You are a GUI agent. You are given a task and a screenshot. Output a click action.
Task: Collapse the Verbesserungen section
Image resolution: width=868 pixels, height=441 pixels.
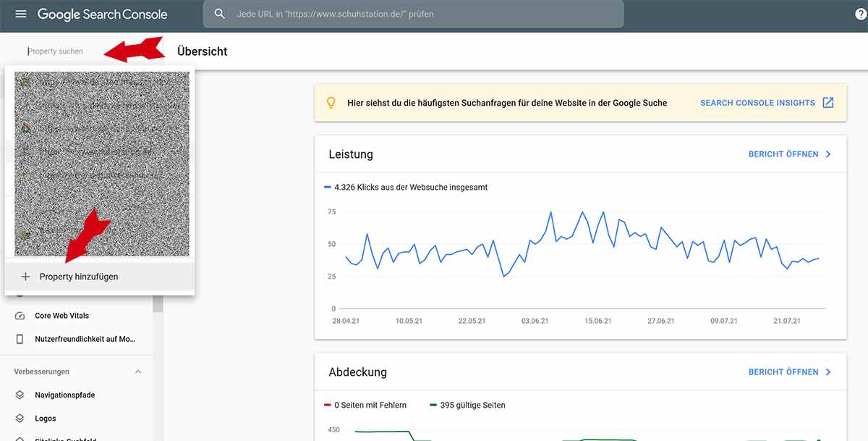tap(138, 371)
